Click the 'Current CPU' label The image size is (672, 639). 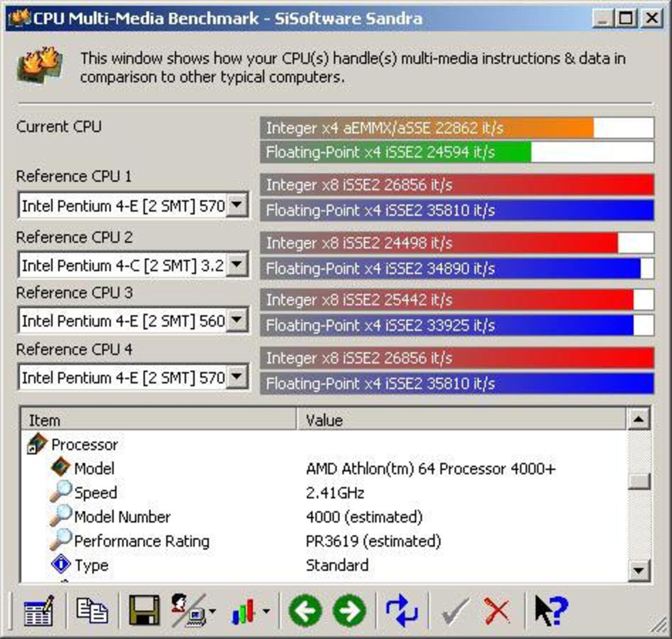click(59, 126)
